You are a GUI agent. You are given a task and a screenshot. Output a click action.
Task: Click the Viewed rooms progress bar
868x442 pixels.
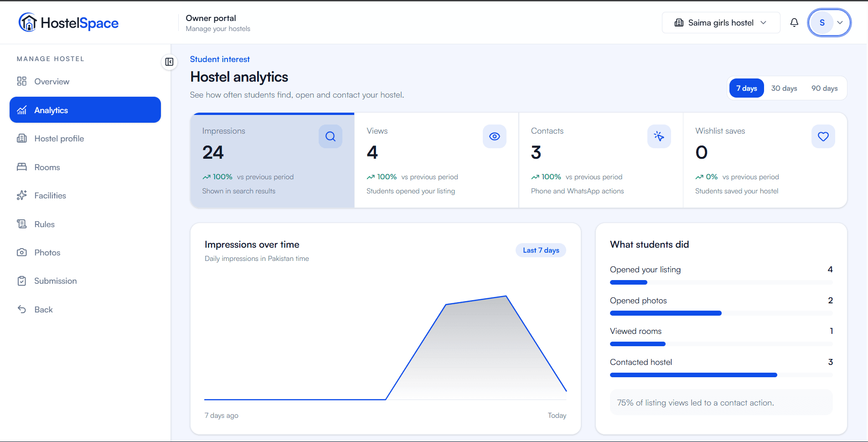pos(721,344)
